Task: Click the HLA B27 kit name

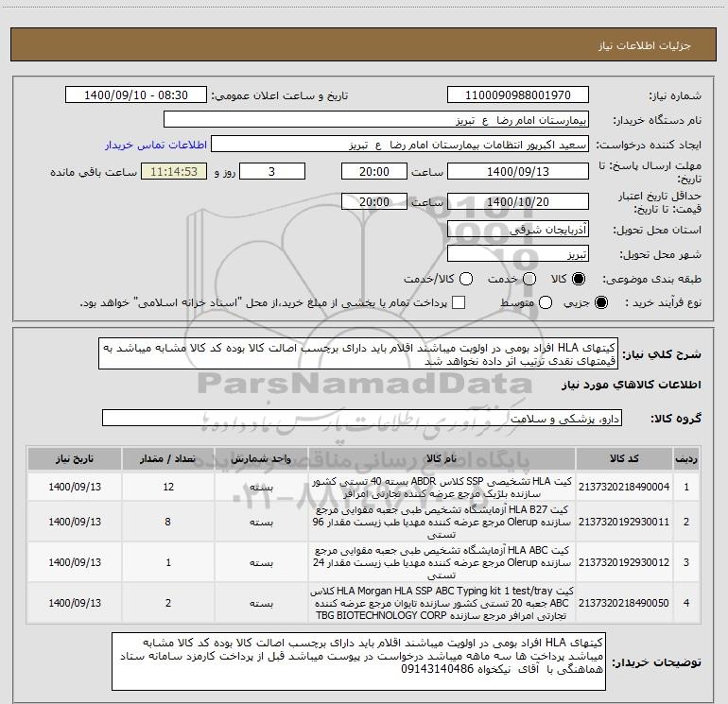Action: [x=442, y=522]
